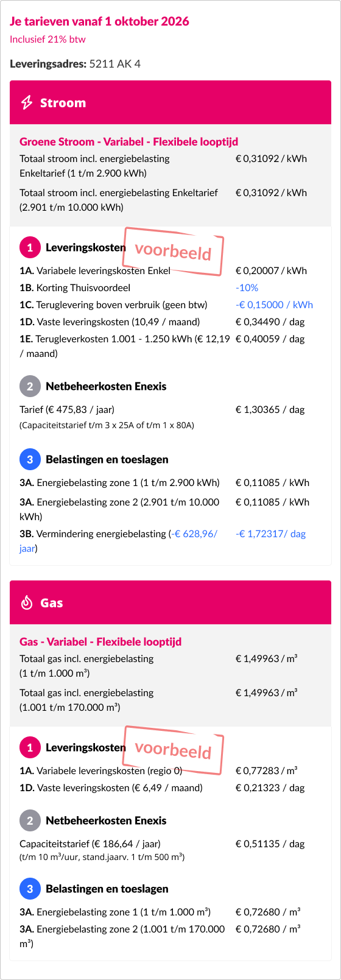
Task: Click the Je tarieven vanaf 1 oktober 2026 title
Action: click(99, 21)
